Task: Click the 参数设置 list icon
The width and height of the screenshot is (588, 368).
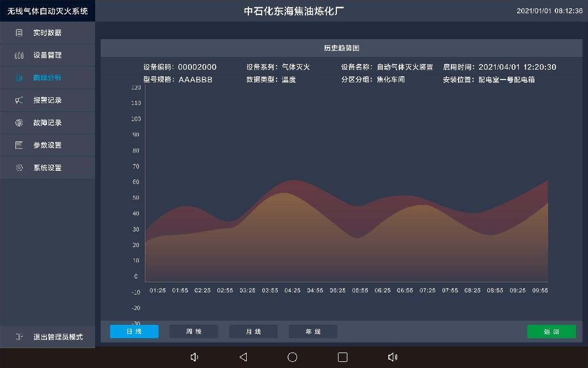Action: 19,145
